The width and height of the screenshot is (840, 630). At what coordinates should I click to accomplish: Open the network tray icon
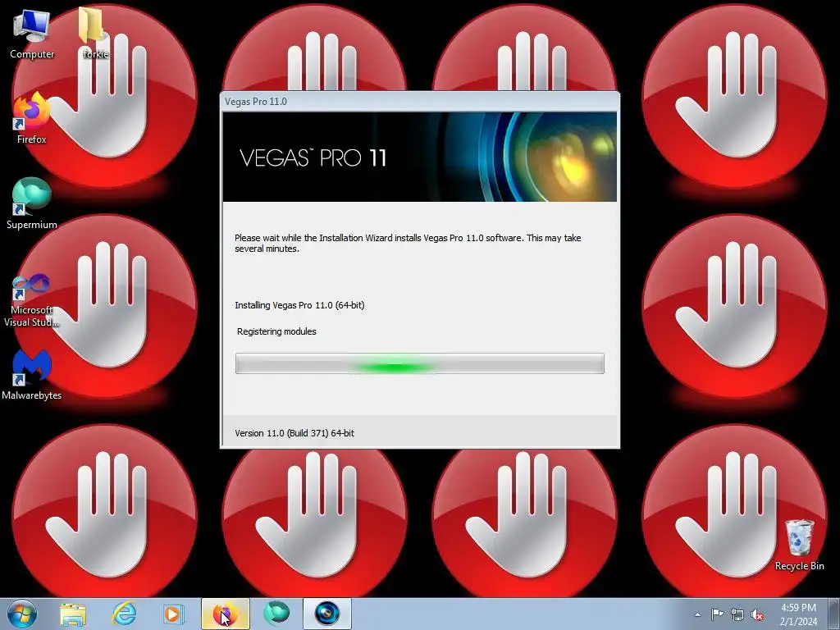pyautogui.click(x=737, y=614)
